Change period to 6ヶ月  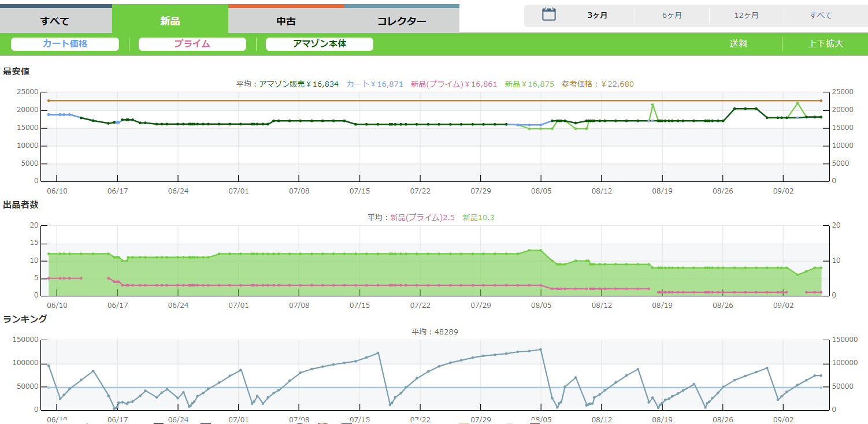672,16
